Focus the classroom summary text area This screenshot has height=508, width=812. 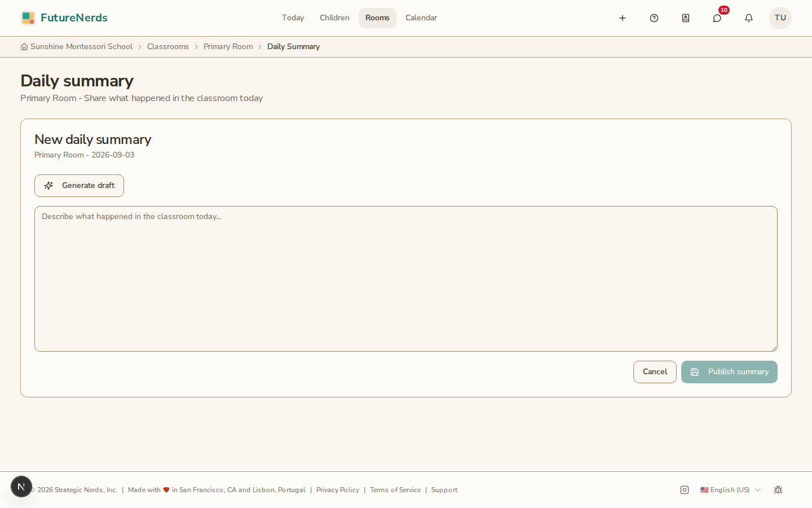click(x=406, y=279)
